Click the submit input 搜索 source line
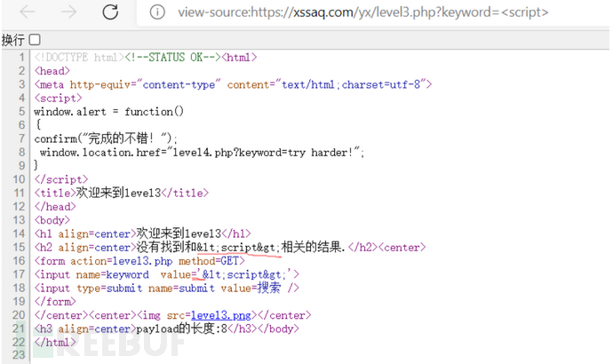Image resolution: width=613 pixels, height=364 pixels. point(166,288)
